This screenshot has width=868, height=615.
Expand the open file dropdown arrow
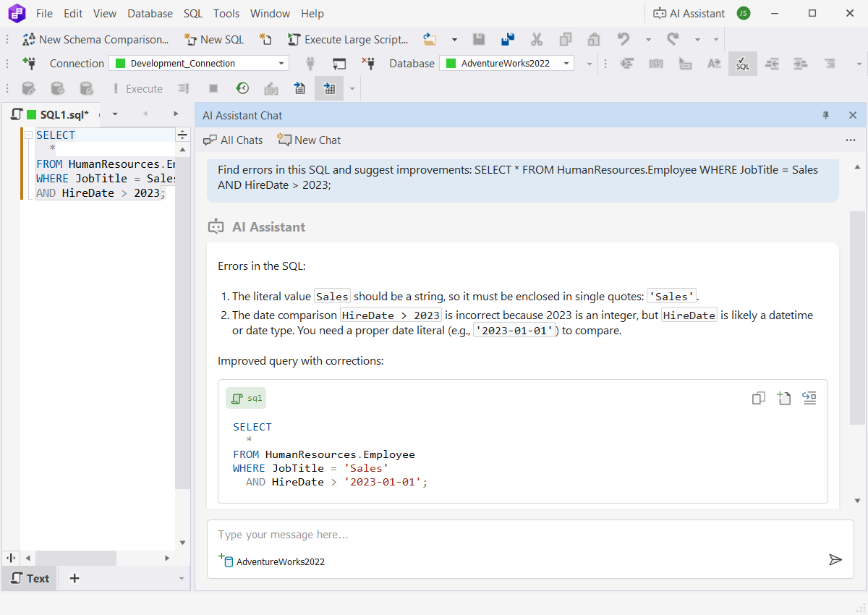tap(454, 40)
